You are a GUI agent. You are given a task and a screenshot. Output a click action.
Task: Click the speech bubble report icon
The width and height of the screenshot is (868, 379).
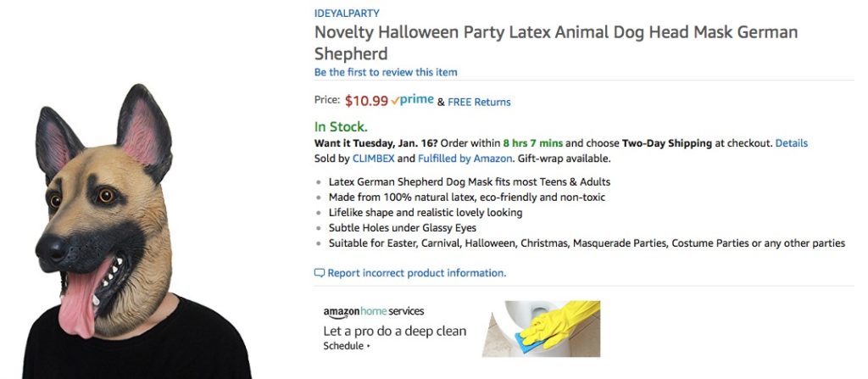(x=320, y=273)
